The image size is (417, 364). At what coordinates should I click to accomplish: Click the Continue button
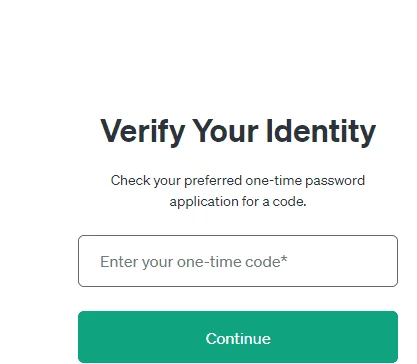(238, 337)
